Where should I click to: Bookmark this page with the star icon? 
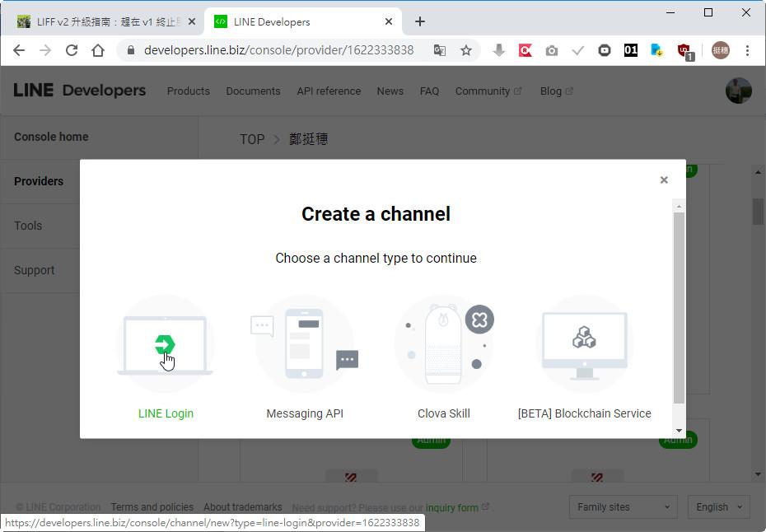(x=466, y=50)
